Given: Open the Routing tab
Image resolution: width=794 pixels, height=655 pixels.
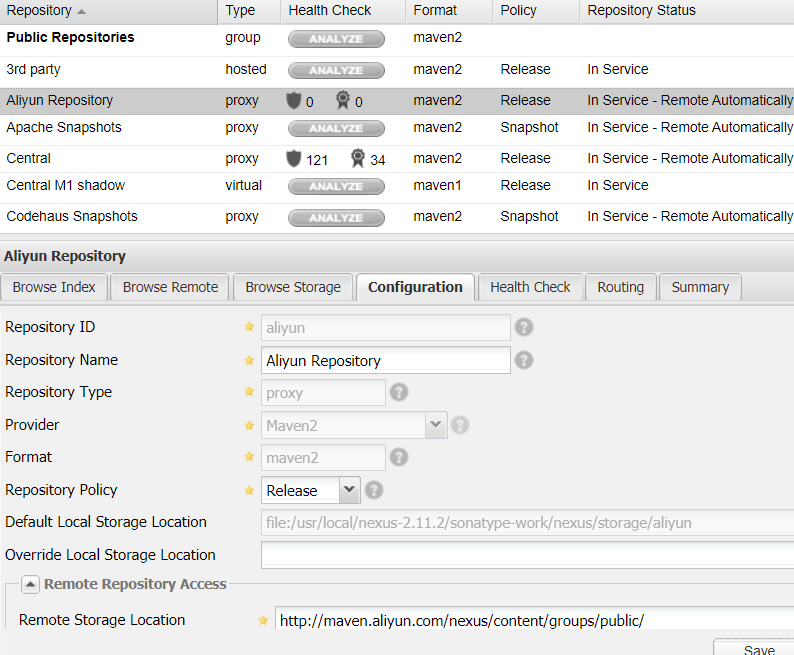Looking at the screenshot, I should pyautogui.click(x=621, y=287).
